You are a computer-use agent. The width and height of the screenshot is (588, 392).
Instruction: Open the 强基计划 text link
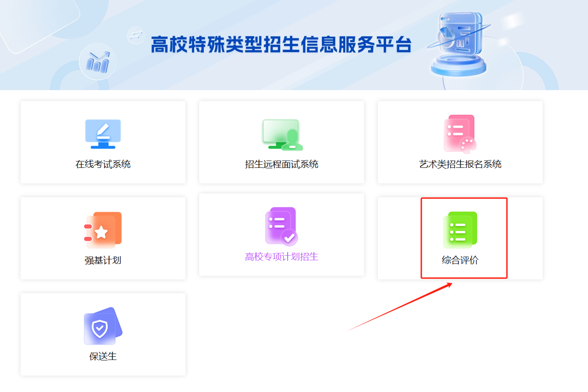tap(103, 260)
